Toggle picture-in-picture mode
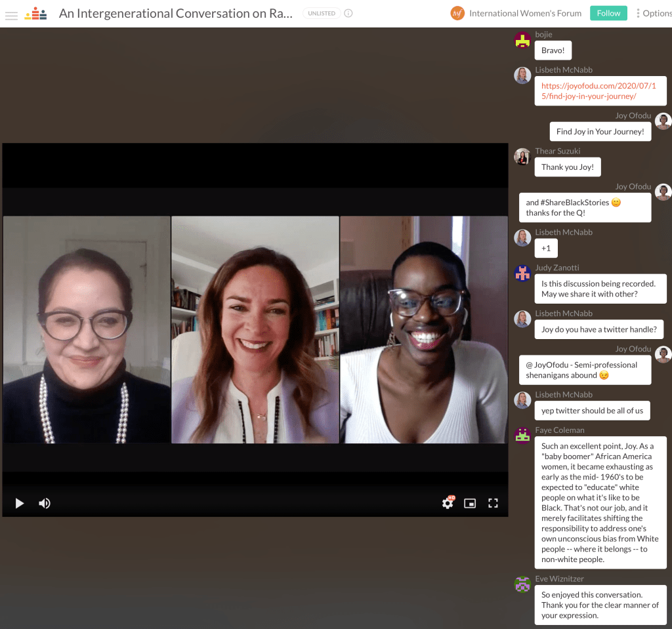 coord(470,503)
